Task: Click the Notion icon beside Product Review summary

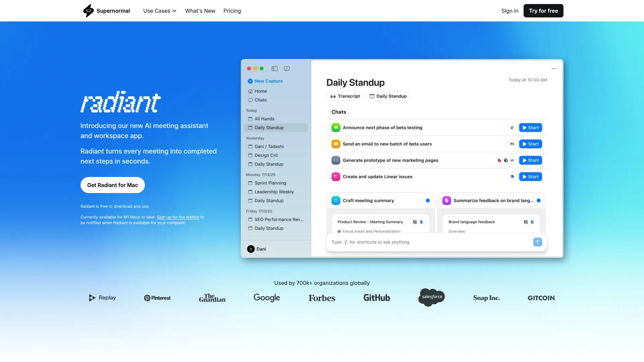Action: (x=415, y=222)
